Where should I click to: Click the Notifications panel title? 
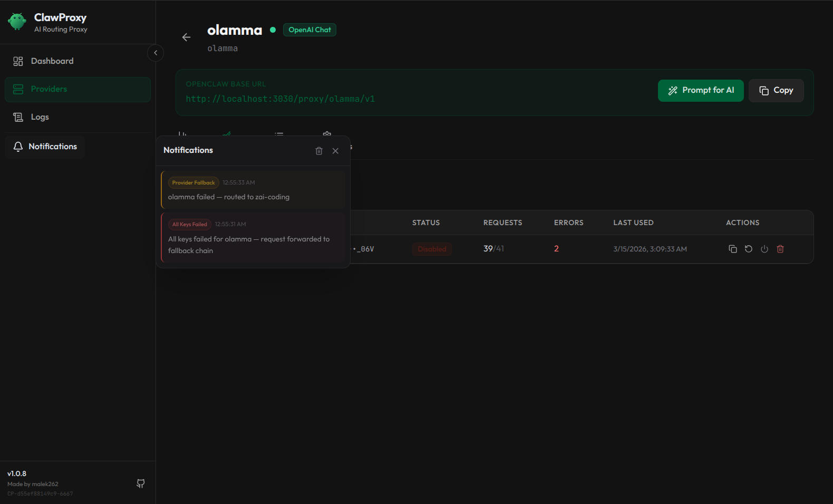point(188,150)
